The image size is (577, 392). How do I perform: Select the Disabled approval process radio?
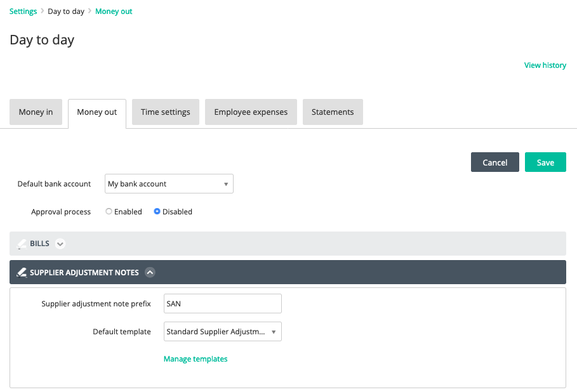click(x=157, y=211)
